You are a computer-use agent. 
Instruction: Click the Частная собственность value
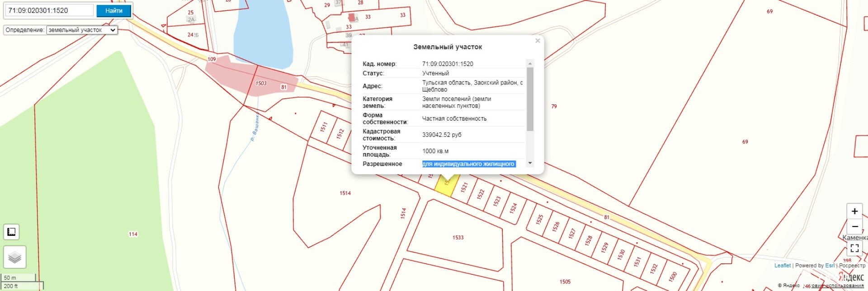point(454,118)
